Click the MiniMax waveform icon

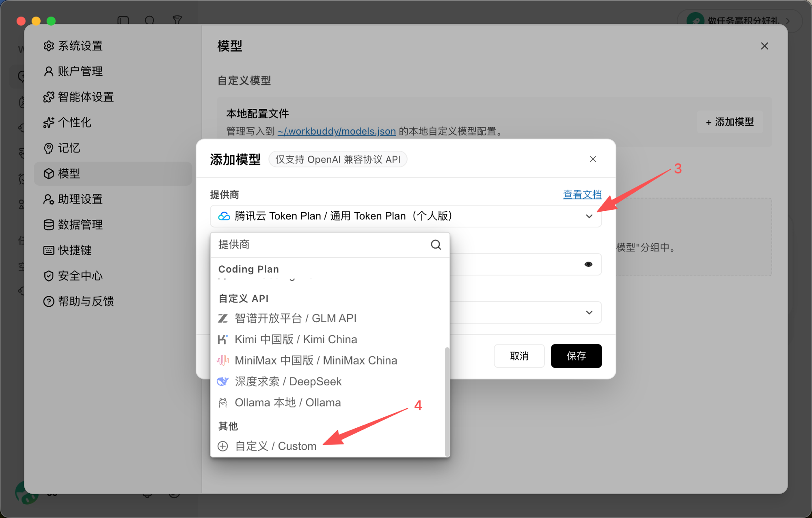(x=222, y=360)
